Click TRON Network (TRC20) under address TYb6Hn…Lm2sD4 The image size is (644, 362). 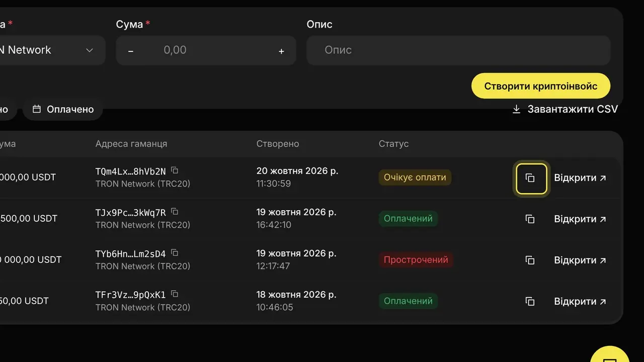click(x=143, y=266)
